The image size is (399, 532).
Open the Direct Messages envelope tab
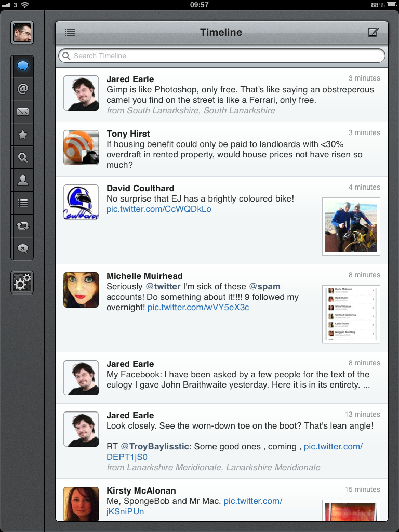tap(22, 112)
